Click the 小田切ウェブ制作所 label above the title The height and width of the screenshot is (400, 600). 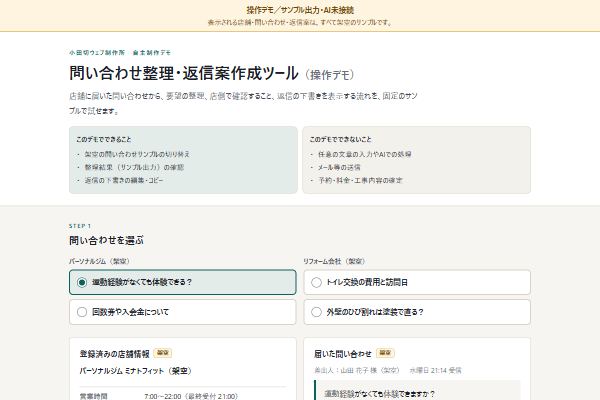click(x=97, y=52)
